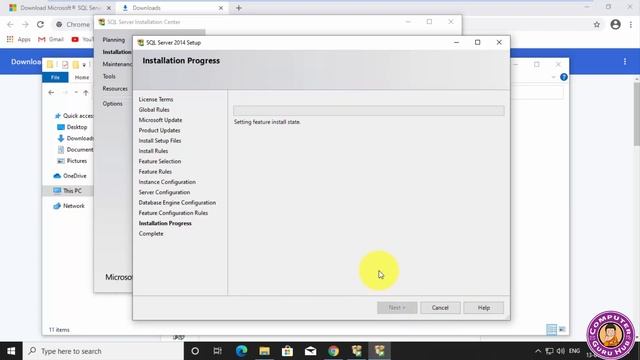Click the Help button in setup dialog

click(x=484, y=308)
